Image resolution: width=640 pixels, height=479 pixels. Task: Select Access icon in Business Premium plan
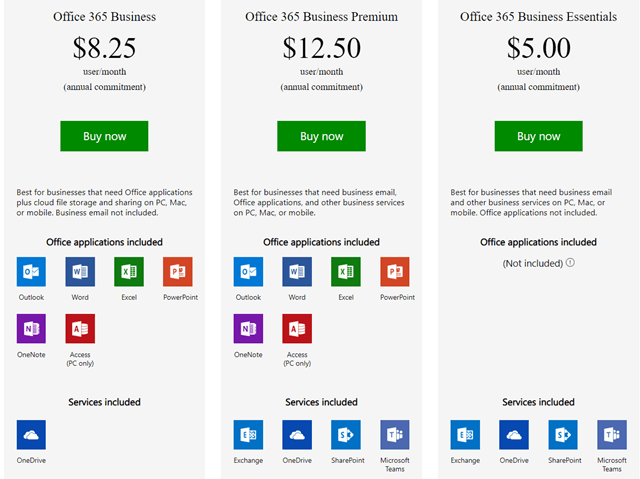[x=297, y=328]
